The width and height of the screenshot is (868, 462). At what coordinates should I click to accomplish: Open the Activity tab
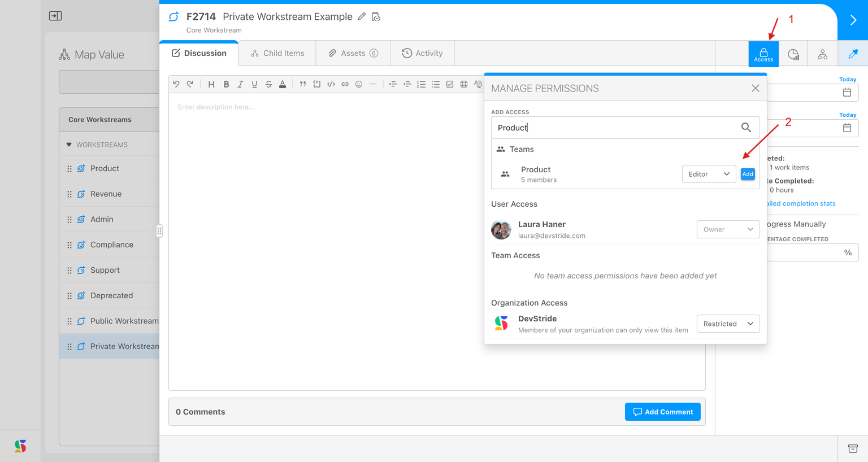(x=422, y=53)
